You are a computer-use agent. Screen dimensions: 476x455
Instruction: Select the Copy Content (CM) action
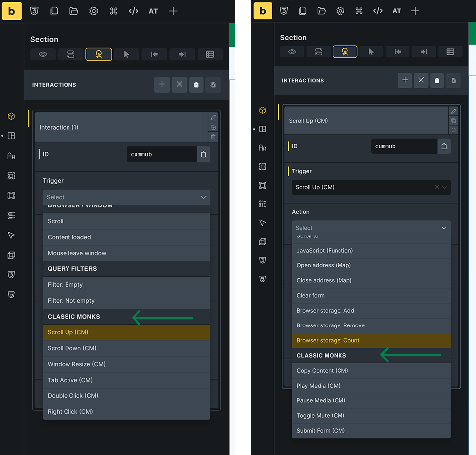pos(371,371)
